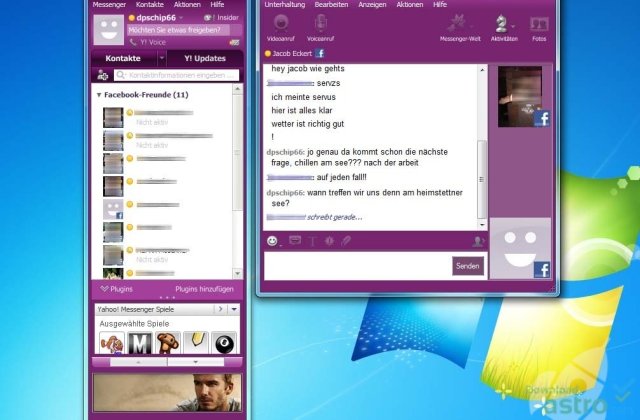This screenshot has width=640, height=420.
Task: Open the Bearbeiten menu
Action: pos(331,4)
